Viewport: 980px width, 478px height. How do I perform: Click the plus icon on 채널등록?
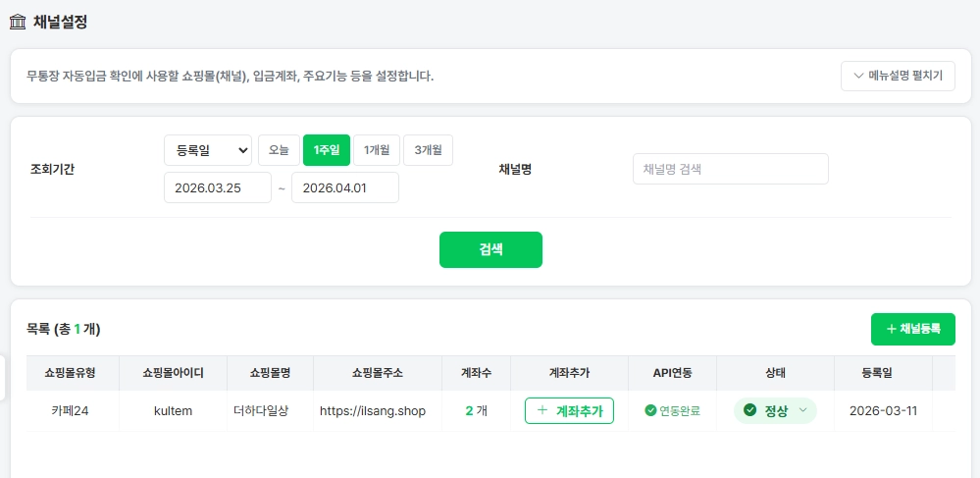[x=891, y=330]
